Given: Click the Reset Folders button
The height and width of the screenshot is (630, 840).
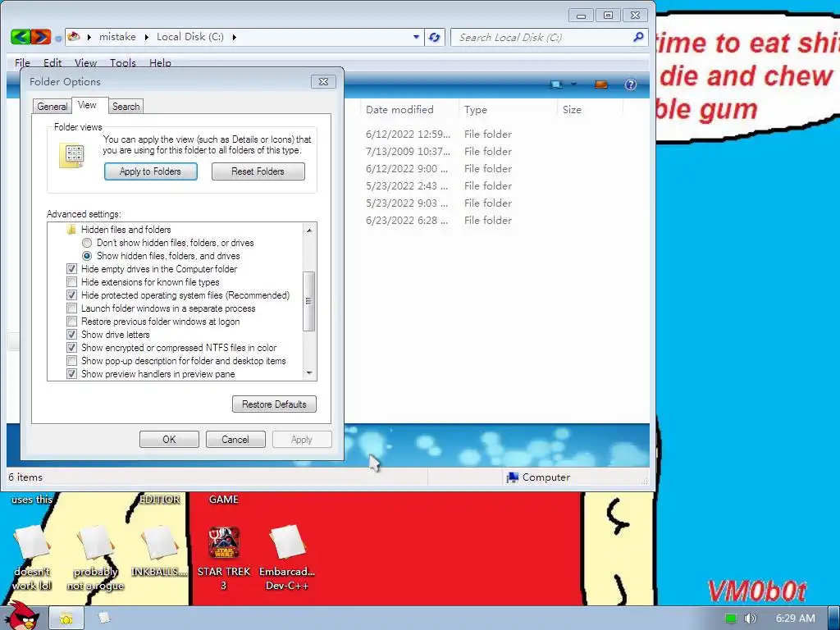Looking at the screenshot, I should pyautogui.click(x=258, y=171).
